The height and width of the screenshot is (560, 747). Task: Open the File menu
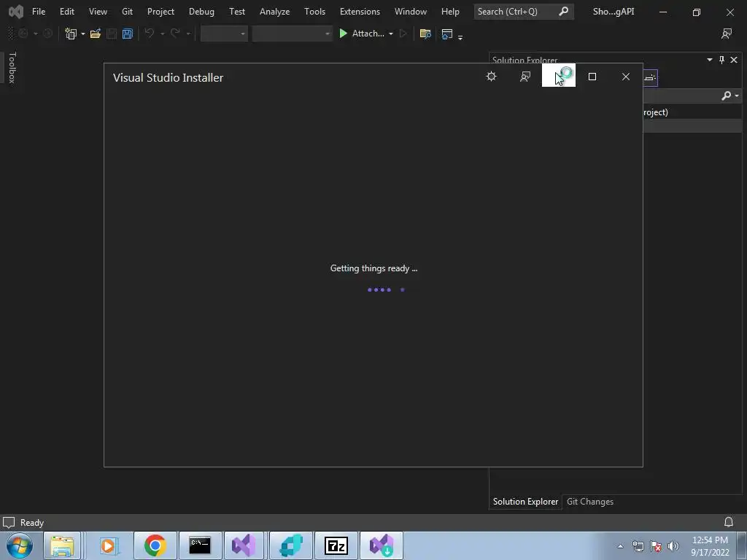tap(39, 12)
